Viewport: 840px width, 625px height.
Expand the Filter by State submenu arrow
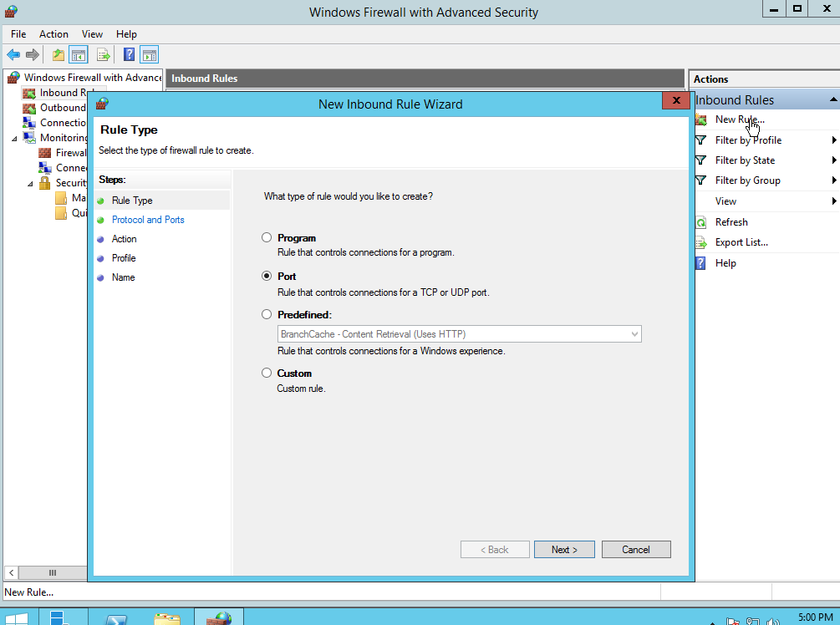pos(833,160)
